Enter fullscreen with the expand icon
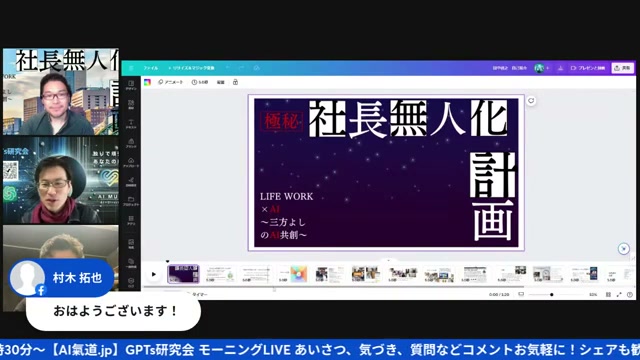Image resolution: width=640 pixels, height=360 pixels. point(619,294)
